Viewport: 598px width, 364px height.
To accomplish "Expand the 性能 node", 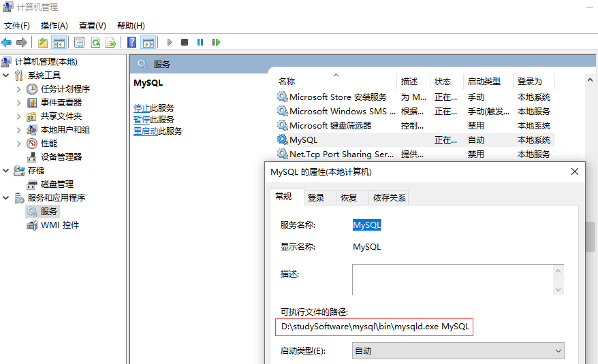I will (18, 144).
